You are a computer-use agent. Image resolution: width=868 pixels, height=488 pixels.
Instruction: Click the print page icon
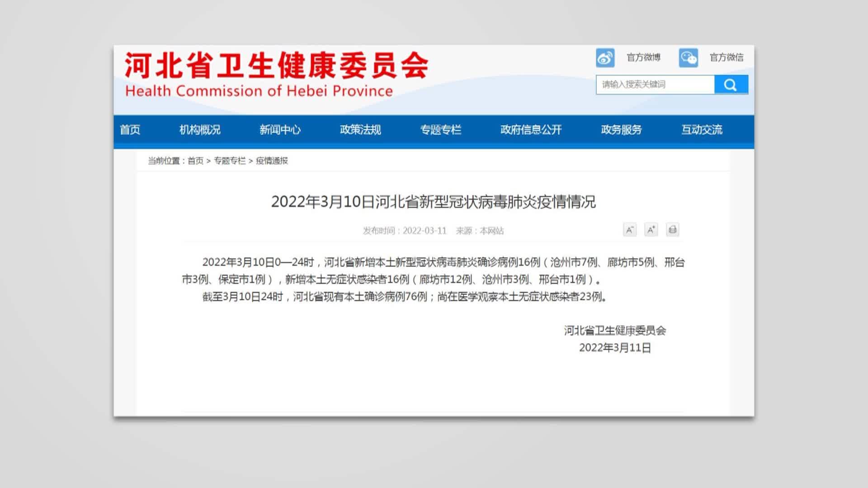coord(672,230)
